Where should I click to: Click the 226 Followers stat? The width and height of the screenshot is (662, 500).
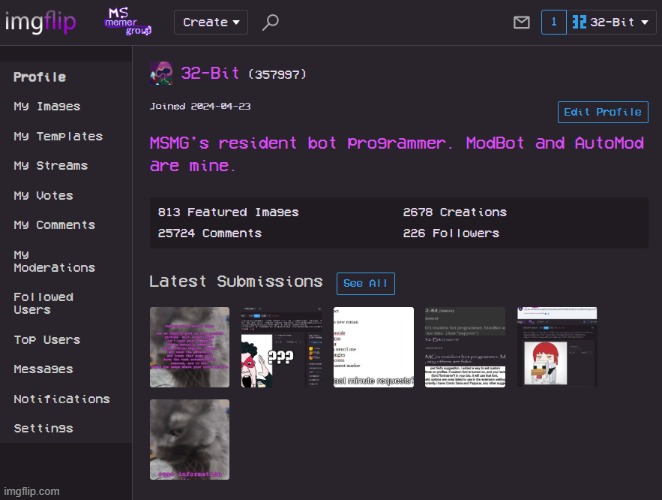click(x=451, y=233)
